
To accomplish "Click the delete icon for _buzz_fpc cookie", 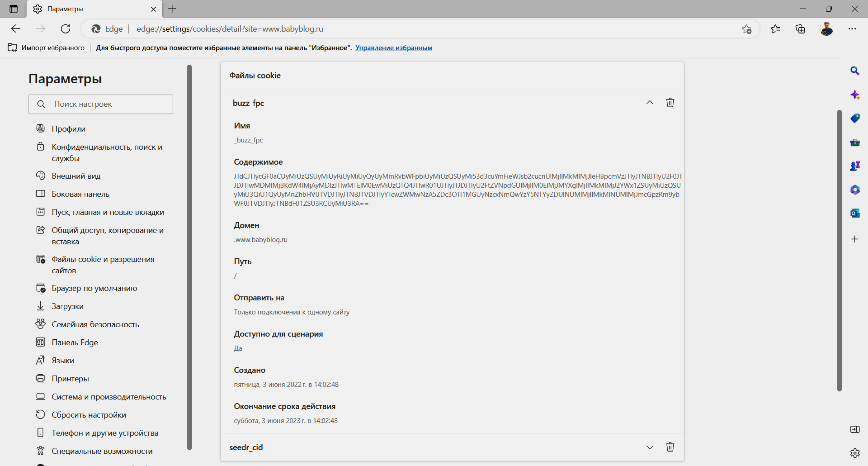I will tap(670, 102).
